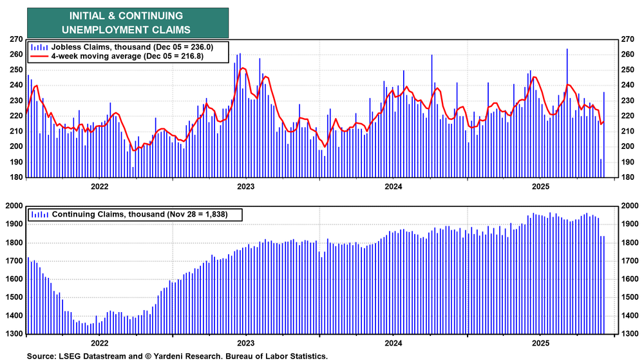Screen dimensions: 644x363
Task: Click the 180 label on the upper right axis
Action: 625,177
